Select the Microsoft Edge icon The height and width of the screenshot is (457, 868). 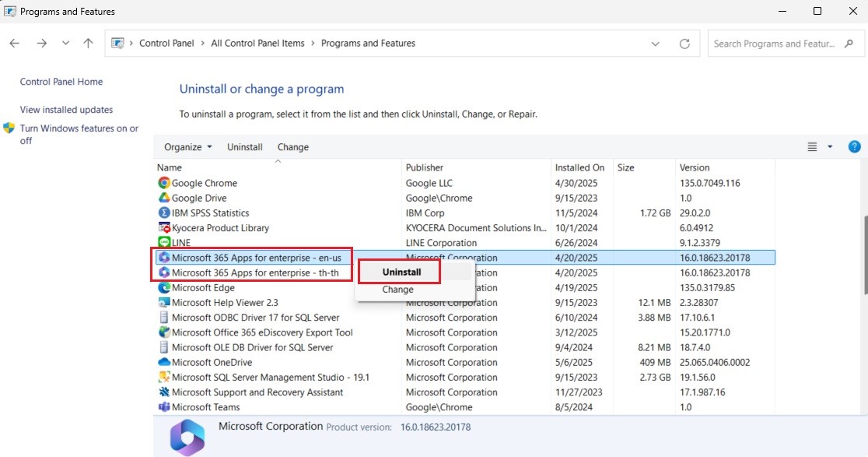pos(163,288)
